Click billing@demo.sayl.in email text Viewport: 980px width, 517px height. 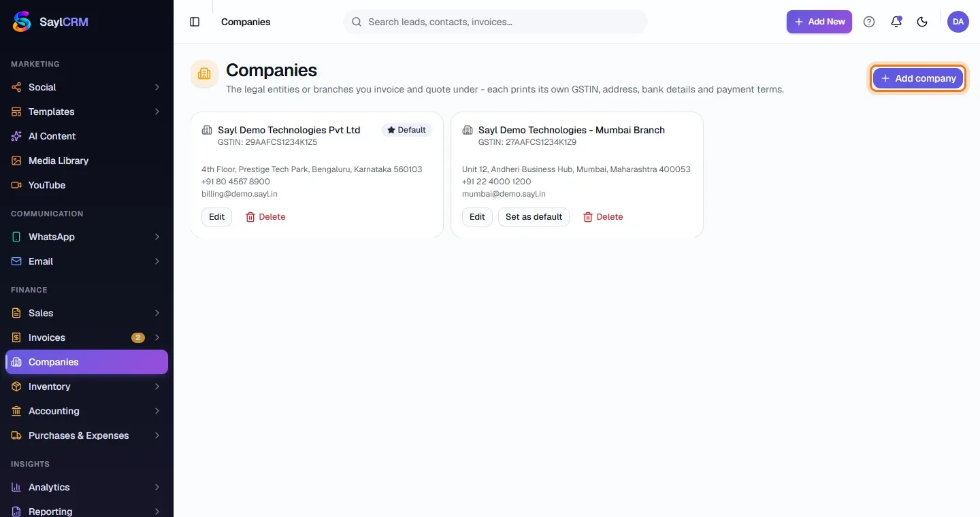tap(240, 194)
